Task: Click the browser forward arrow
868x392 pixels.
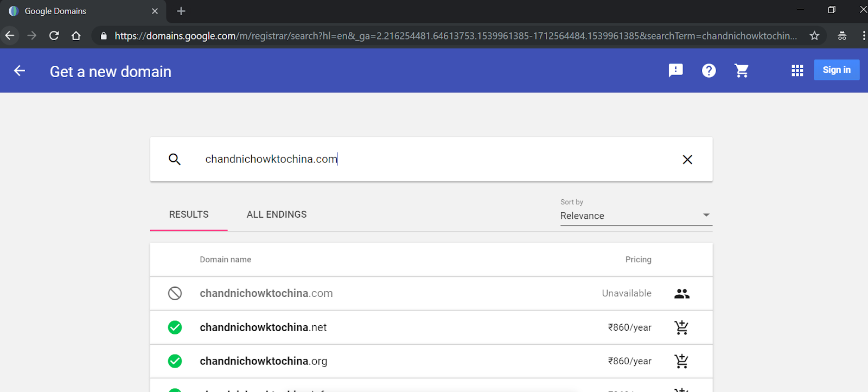Action: (x=32, y=36)
